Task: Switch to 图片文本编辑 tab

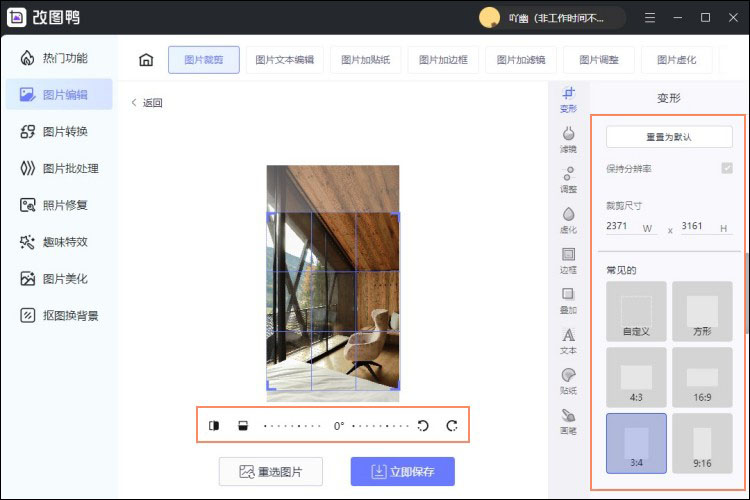Action: coord(285,60)
